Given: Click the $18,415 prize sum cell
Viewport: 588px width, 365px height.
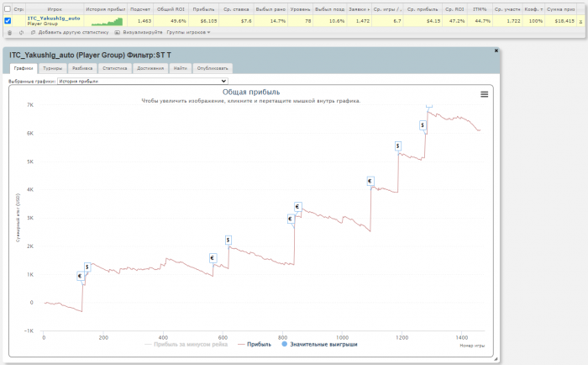Looking at the screenshot, I should (560, 21).
